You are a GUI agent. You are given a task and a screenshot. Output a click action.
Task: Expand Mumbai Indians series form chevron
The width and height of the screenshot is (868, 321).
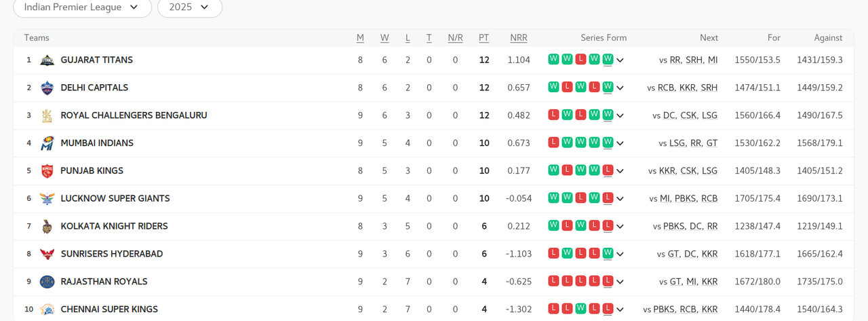tap(620, 143)
